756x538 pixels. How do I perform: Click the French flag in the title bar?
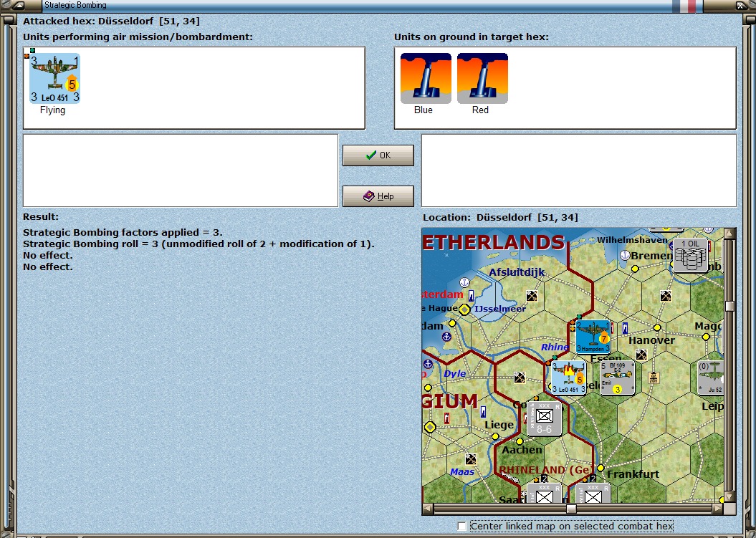[x=686, y=5]
